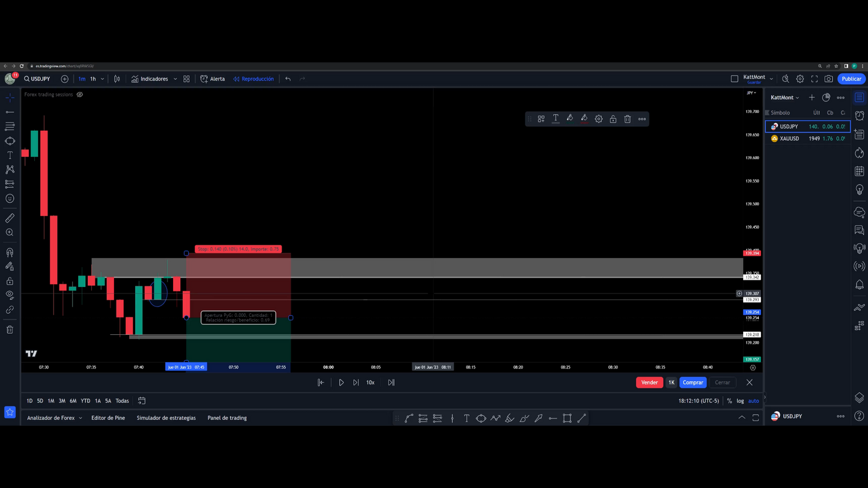
Task: Expand the KattMont watchlist name dropdown
Action: click(785, 97)
